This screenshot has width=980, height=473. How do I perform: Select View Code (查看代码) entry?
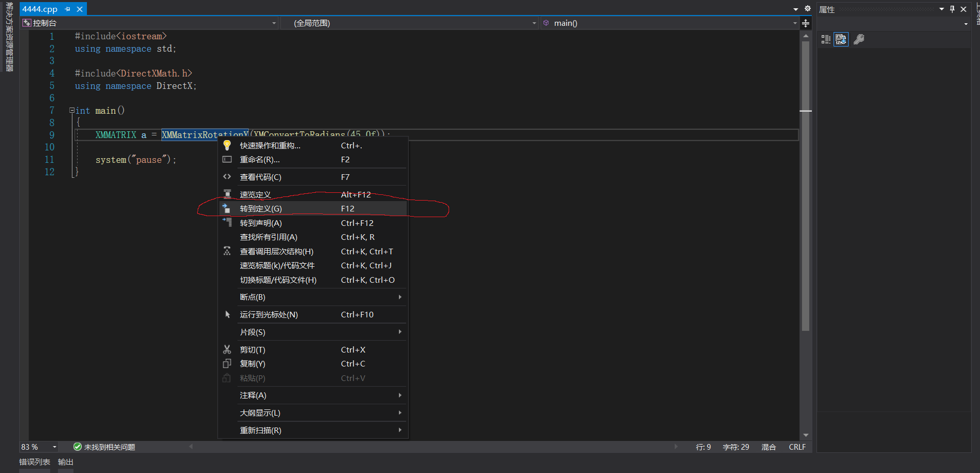[313, 177]
